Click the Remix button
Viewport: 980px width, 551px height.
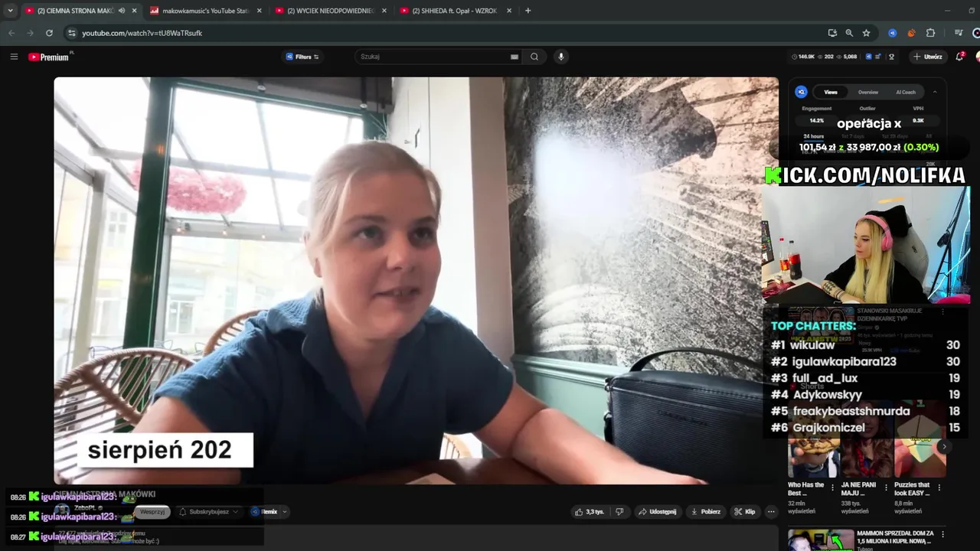[x=264, y=512]
